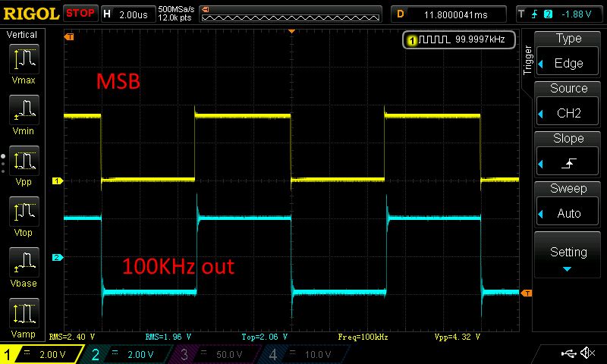Screen dimensions: 607x364
Task: Click the RIGOL logo
Action: [31, 14]
